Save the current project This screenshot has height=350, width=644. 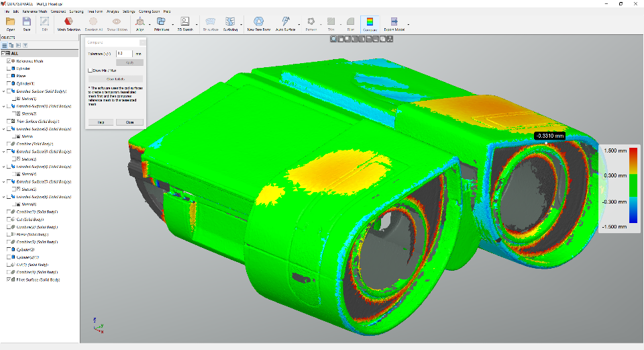27,24
